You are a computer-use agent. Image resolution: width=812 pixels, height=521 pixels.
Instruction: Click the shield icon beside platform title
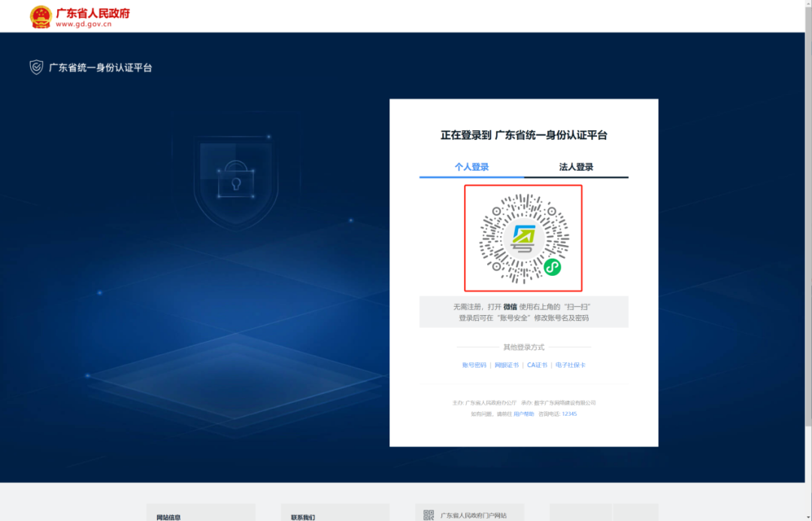point(36,68)
